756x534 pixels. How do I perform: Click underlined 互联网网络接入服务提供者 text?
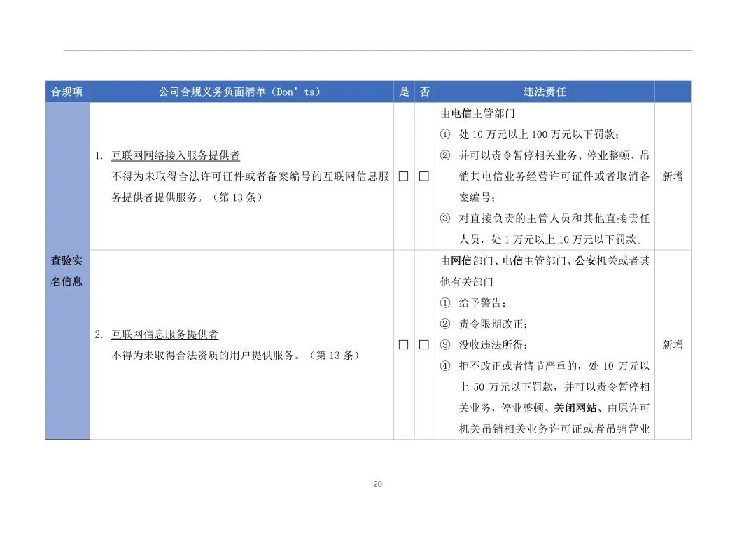tap(176, 155)
